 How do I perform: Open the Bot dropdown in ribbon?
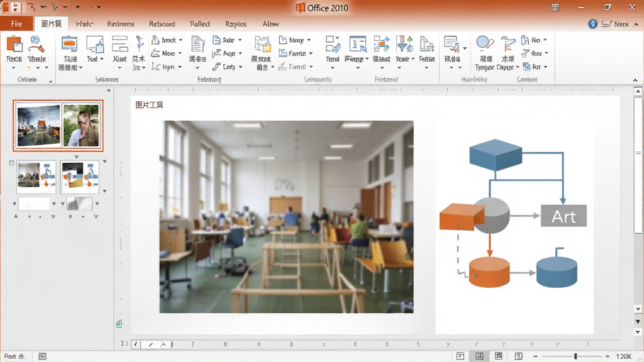click(545, 67)
